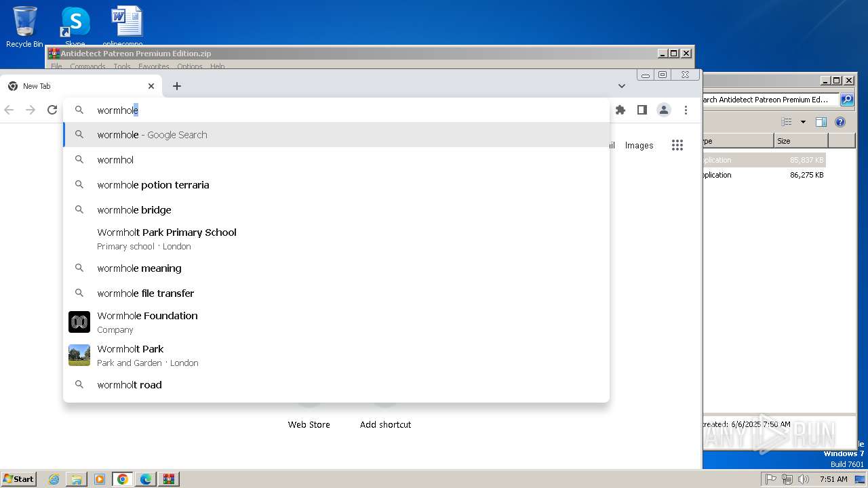Screen dimensions: 868x488
Task: Select the 86,275 KB file row
Action: (764, 175)
